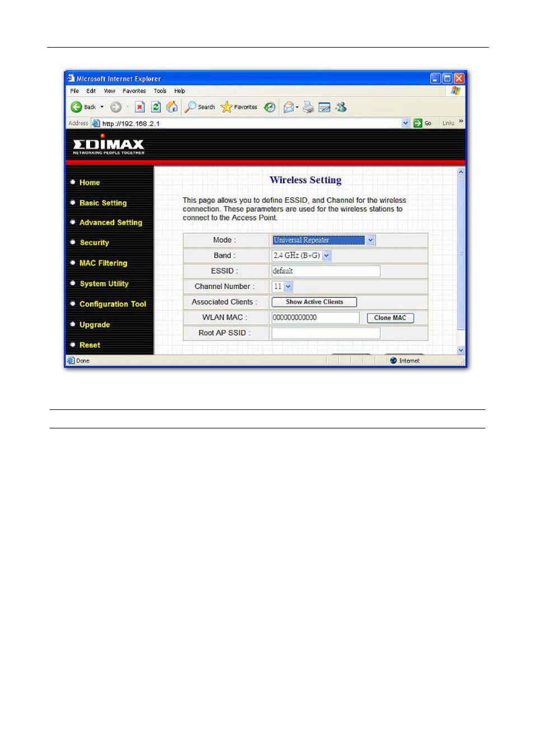Click the browser Back arrow icon
The height and width of the screenshot is (756, 534).
[x=77, y=107]
